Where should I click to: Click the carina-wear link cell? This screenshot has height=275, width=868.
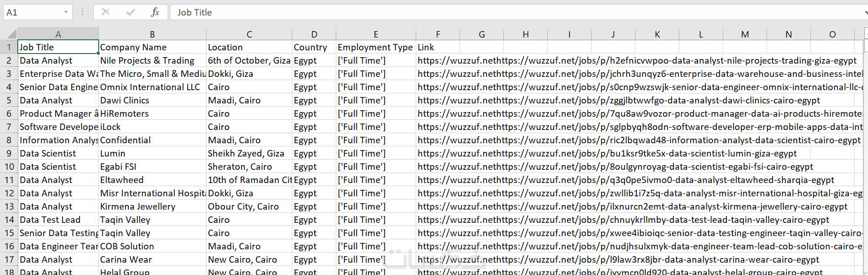click(618, 259)
